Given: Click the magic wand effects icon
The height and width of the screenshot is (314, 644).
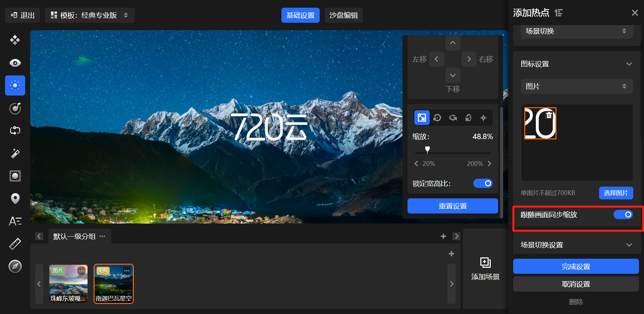Looking at the screenshot, I should 15,153.
